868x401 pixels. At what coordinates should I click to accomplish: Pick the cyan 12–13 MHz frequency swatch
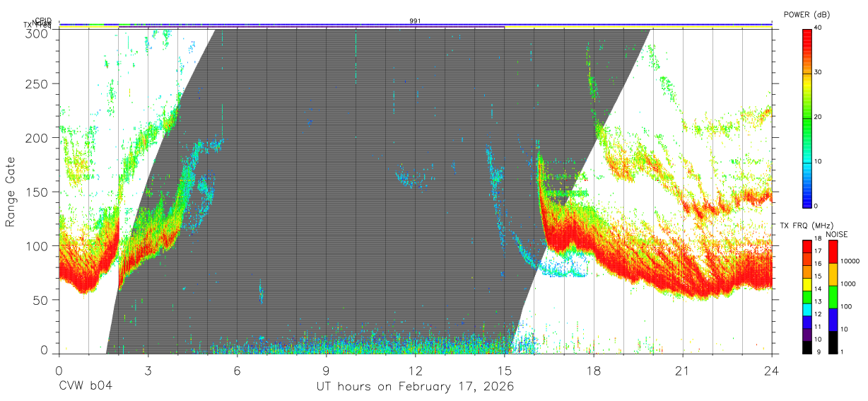coord(807,309)
